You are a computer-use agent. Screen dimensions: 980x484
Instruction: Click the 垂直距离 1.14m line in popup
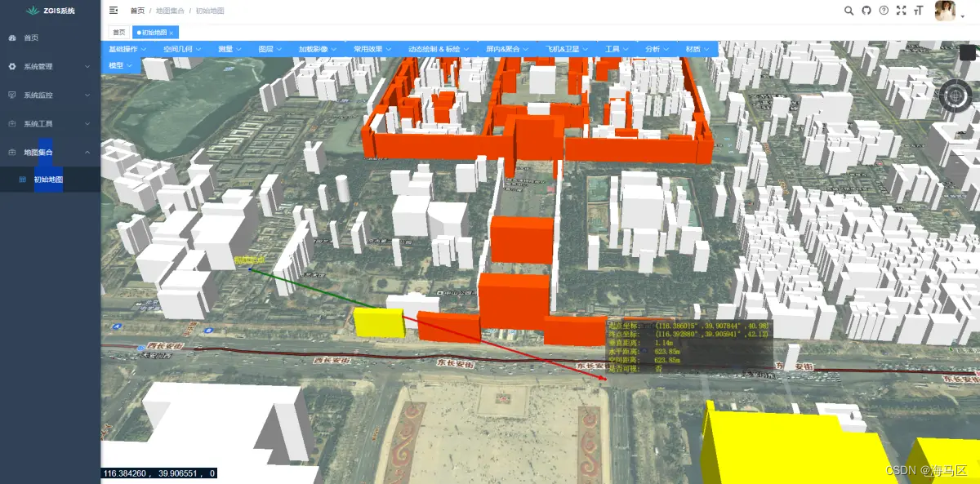[639, 342]
